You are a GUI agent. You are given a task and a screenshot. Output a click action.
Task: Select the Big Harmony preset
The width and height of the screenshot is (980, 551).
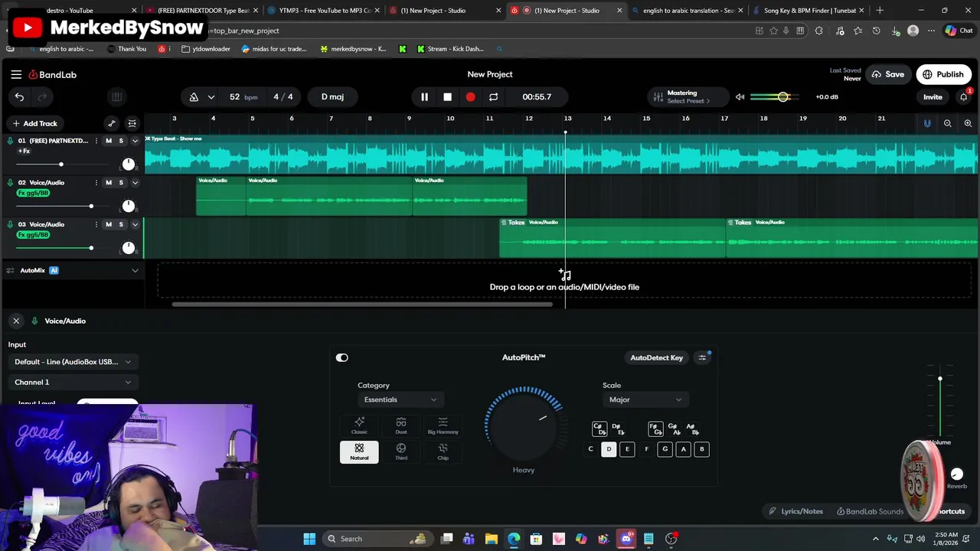click(x=443, y=425)
